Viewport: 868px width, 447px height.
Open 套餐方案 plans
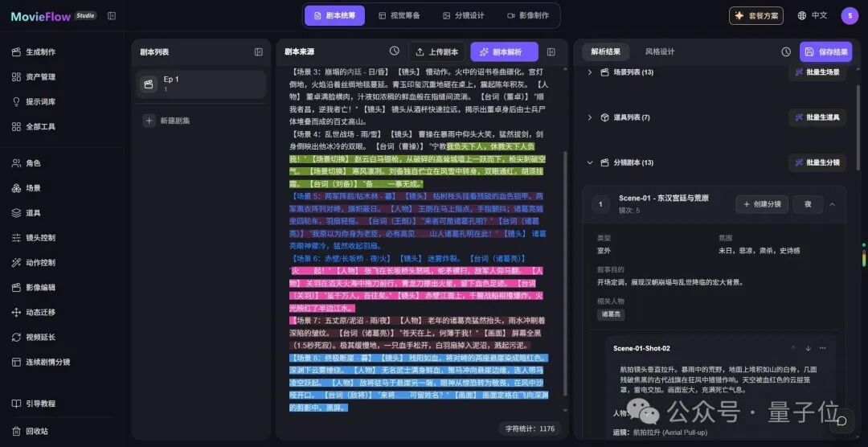pyautogui.click(x=756, y=15)
